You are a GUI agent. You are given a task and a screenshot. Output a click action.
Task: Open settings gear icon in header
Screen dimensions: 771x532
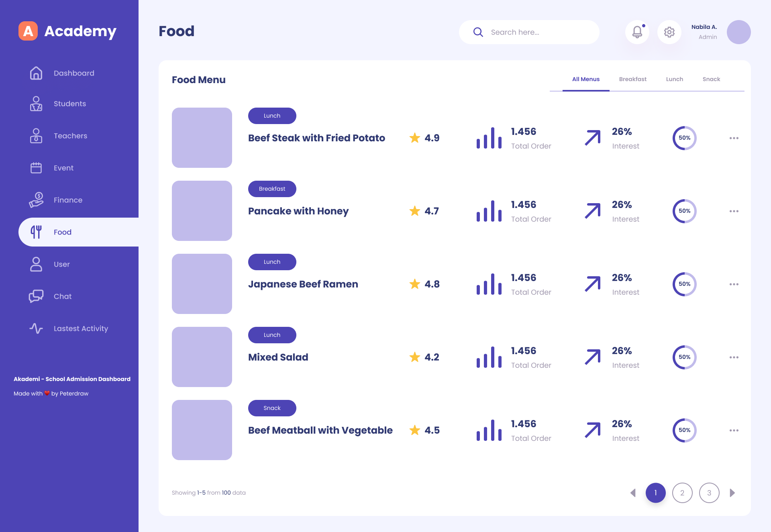coord(669,32)
